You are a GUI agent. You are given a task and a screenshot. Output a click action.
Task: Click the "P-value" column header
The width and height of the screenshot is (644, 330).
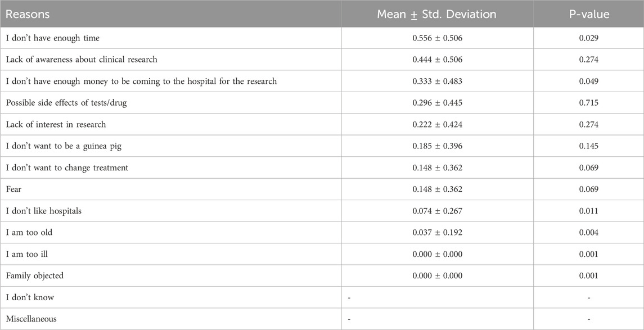(x=588, y=14)
